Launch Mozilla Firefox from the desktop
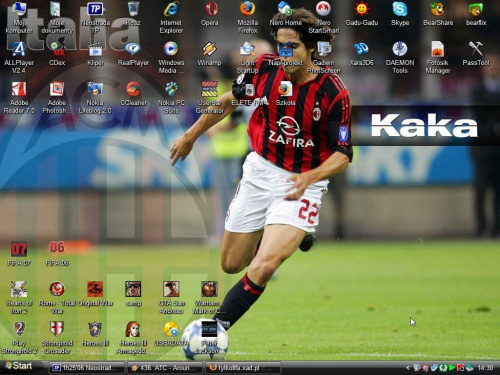500x375 pixels. click(x=247, y=17)
